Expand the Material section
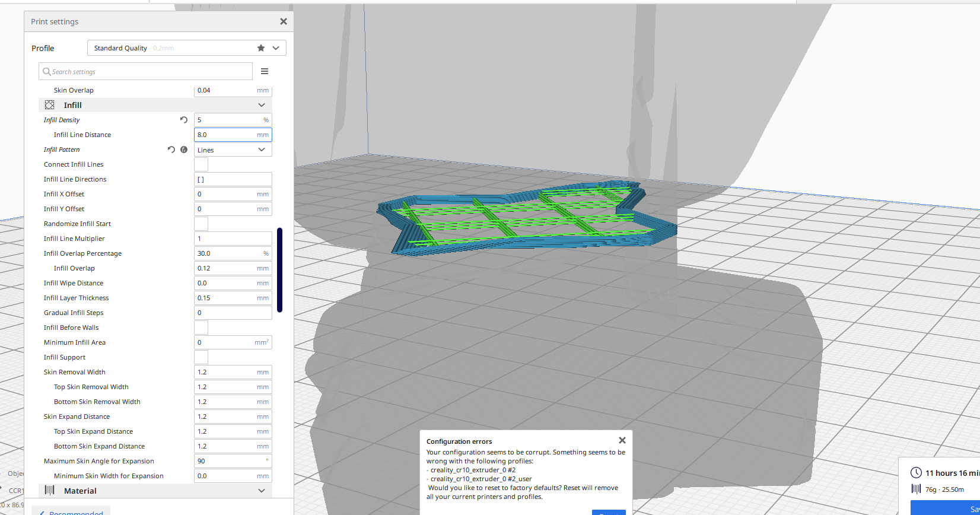 click(262, 491)
